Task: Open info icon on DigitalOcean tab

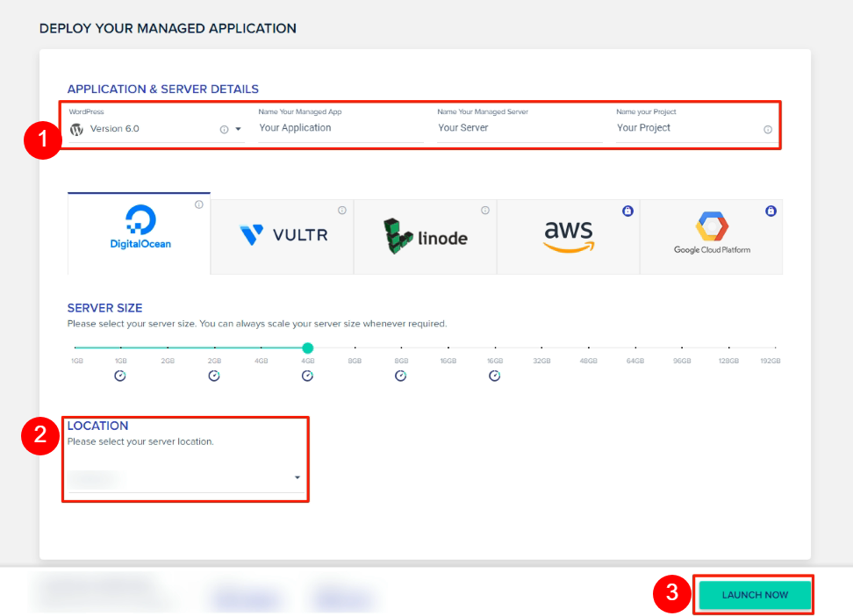Action: point(199,204)
